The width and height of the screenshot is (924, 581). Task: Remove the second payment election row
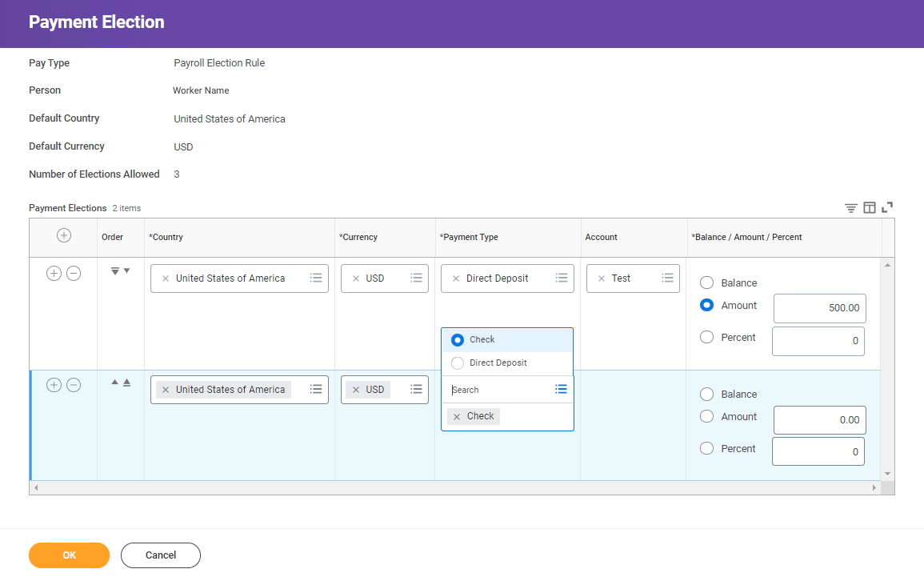click(x=73, y=385)
